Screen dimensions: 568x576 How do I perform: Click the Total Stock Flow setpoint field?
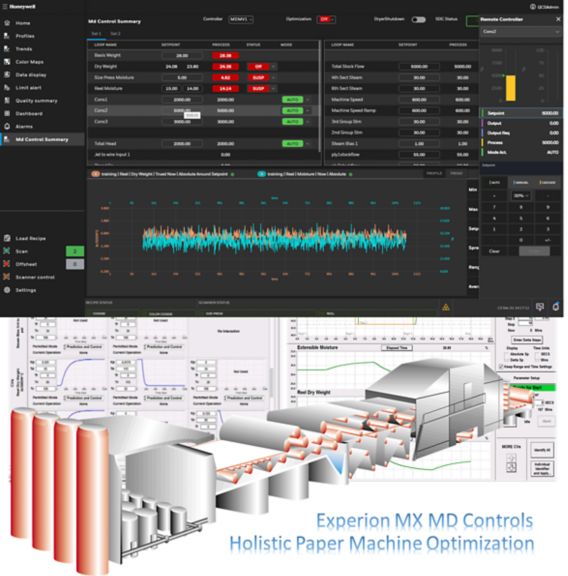click(419, 66)
